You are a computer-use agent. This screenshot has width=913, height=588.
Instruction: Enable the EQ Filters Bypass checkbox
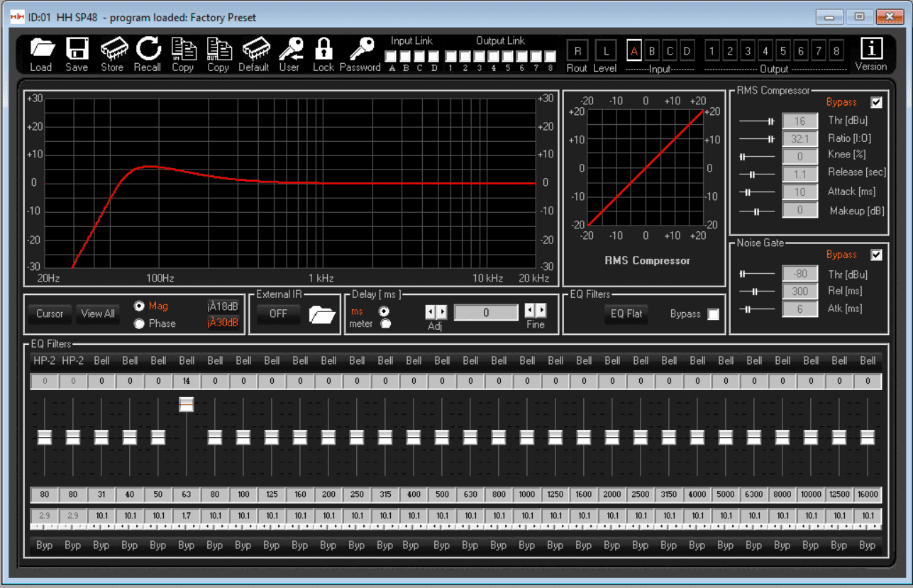(712, 314)
